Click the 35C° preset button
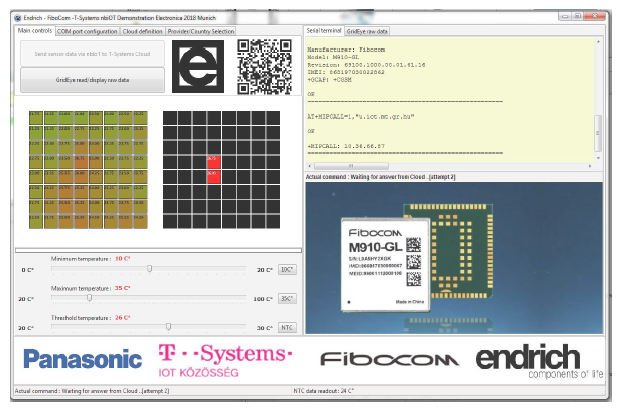This screenshot has height=412, width=621. [x=287, y=298]
